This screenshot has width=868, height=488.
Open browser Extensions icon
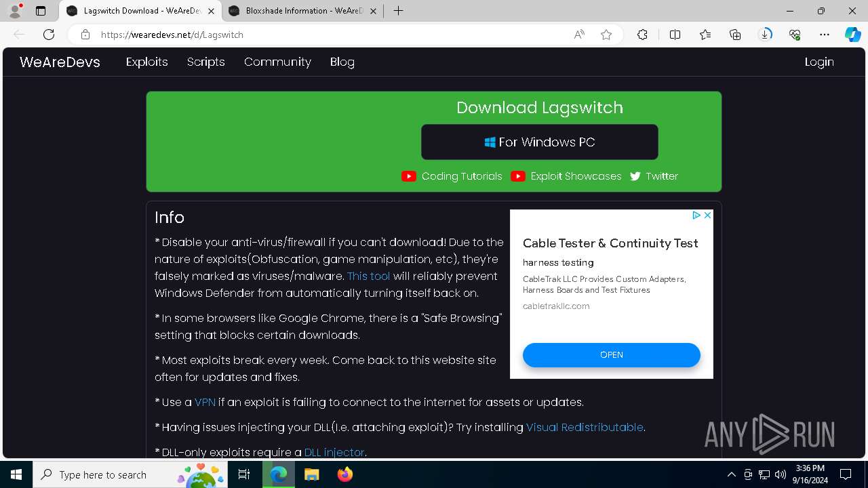tap(642, 35)
